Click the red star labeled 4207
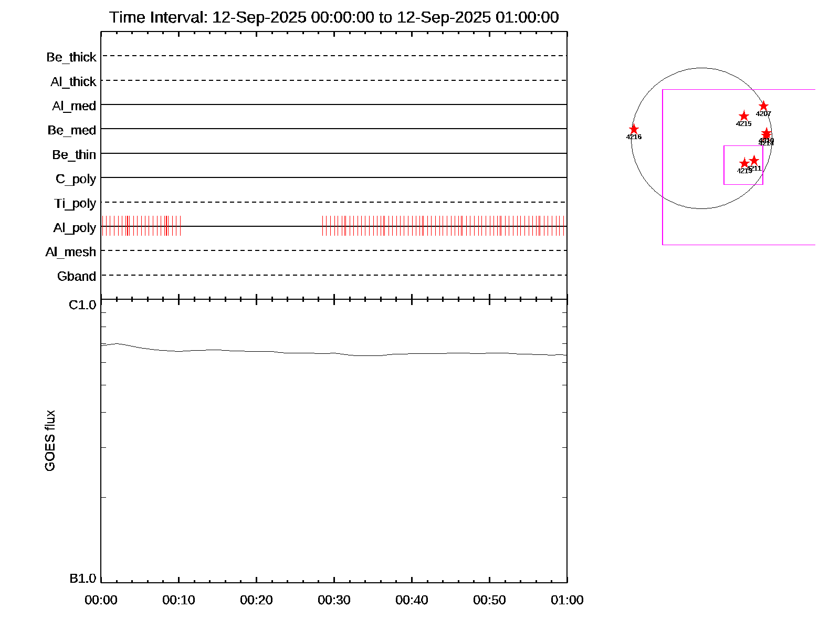The image size is (840, 630). [763, 106]
